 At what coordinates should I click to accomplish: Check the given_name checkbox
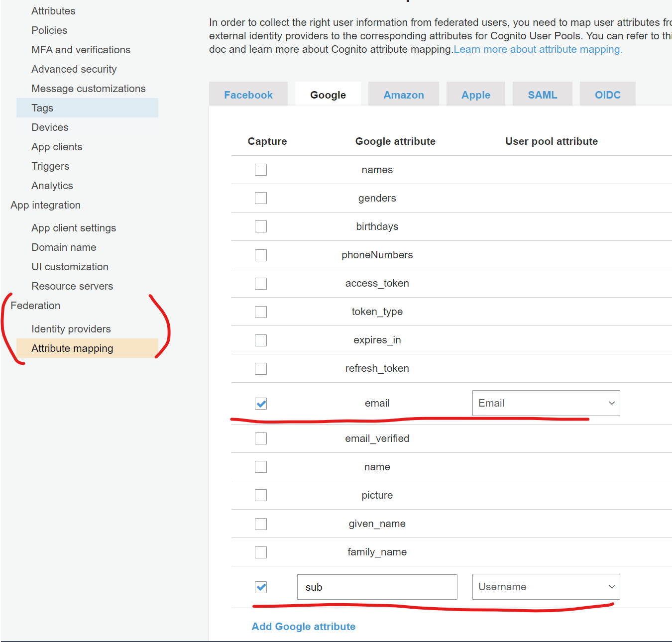(x=261, y=524)
